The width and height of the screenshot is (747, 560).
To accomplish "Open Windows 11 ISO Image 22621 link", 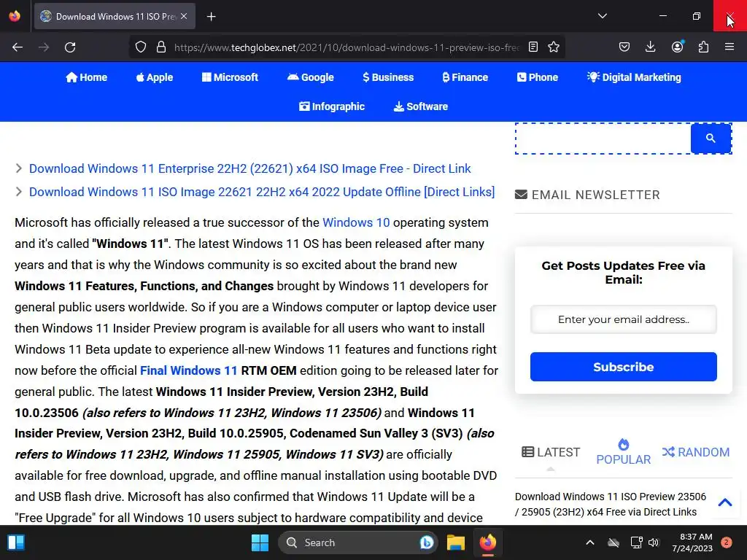I will coord(262,192).
